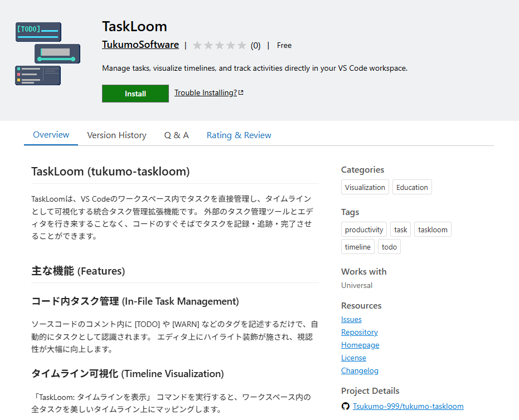Viewport: 519px width, 420px height.
Task: Open the Changelog link
Action: point(360,371)
